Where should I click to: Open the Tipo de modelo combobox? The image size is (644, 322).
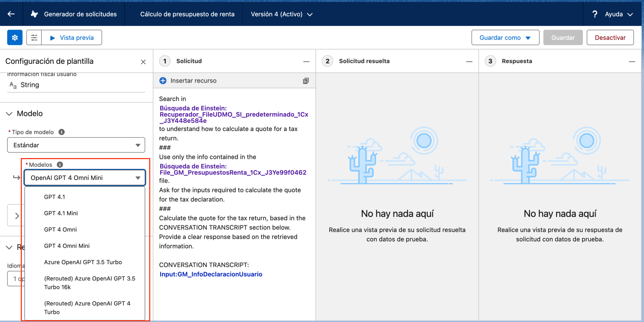pyautogui.click(x=76, y=145)
